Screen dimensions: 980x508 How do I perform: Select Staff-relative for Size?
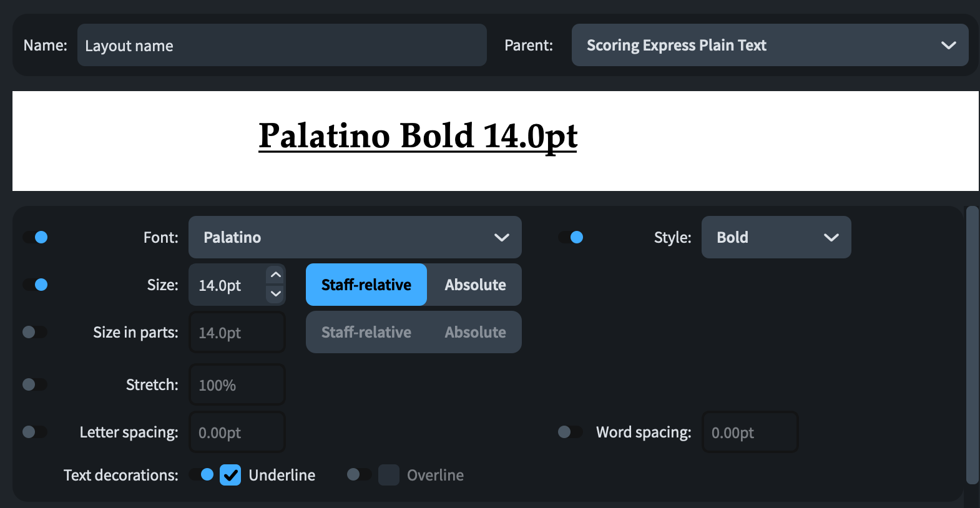coord(366,285)
